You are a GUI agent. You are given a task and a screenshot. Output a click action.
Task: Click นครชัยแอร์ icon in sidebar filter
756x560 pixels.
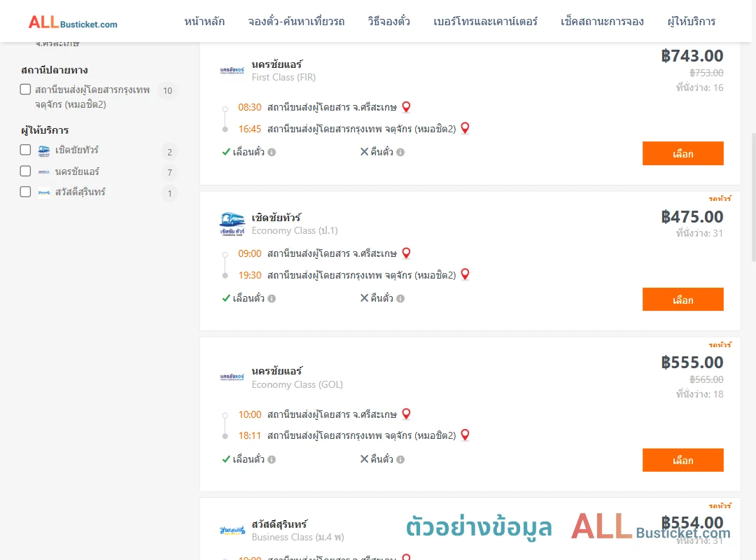click(44, 171)
